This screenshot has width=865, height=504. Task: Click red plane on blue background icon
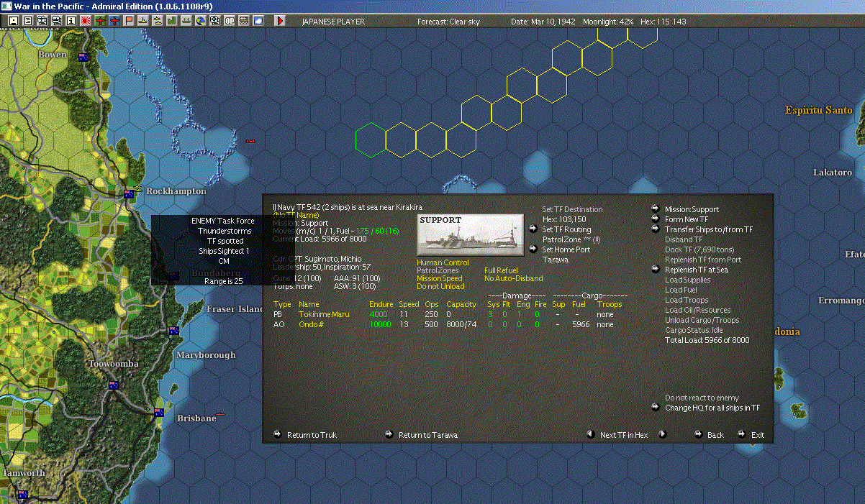tap(114, 21)
